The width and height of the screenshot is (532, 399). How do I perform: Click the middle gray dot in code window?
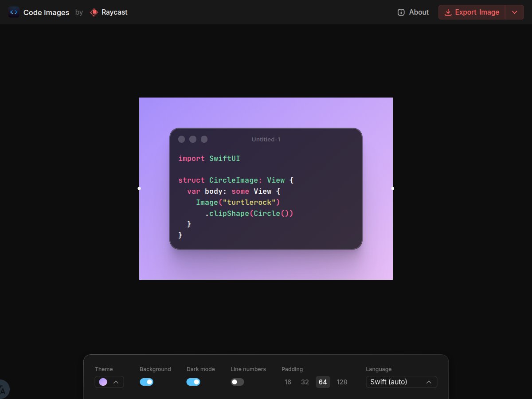point(193,139)
